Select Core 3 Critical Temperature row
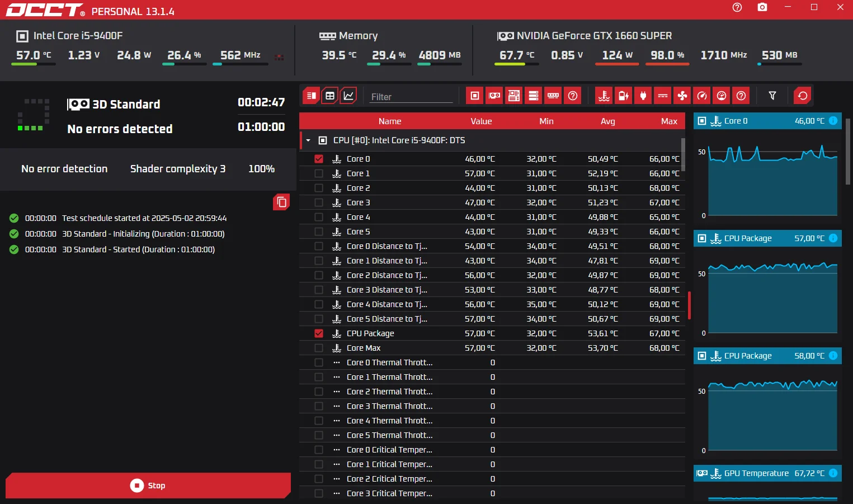The height and width of the screenshot is (504, 853). pos(492,493)
